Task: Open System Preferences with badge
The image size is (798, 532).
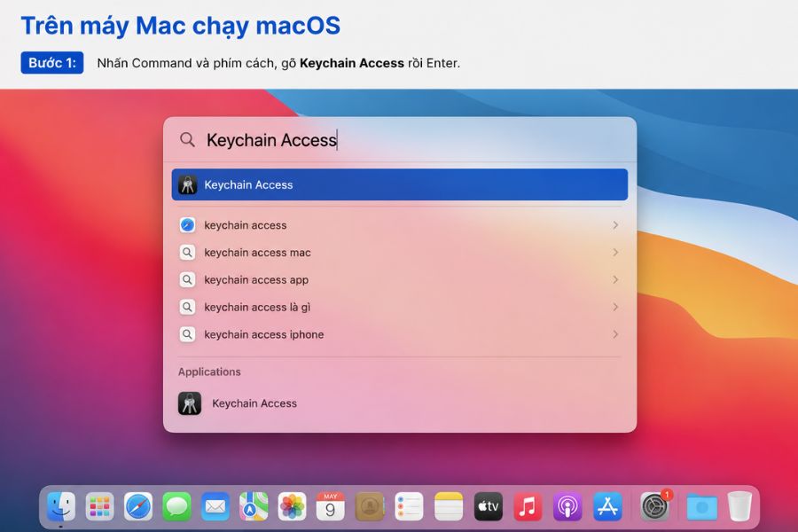Action: pyautogui.click(x=655, y=506)
